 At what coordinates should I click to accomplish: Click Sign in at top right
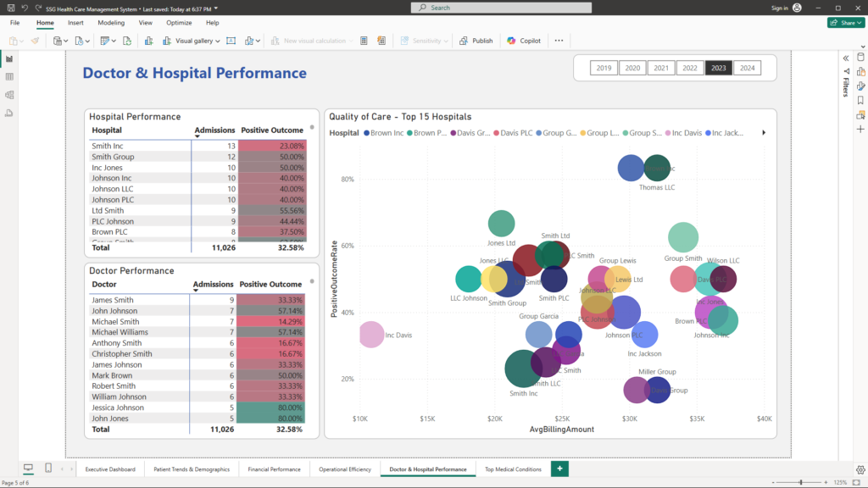tap(779, 8)
